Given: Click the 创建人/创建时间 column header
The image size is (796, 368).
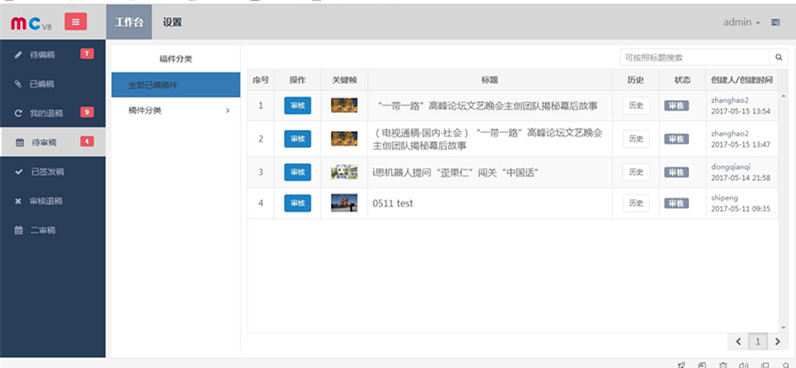Looking at the screenshot, I should pyautogui.click(x=742, y=80).
